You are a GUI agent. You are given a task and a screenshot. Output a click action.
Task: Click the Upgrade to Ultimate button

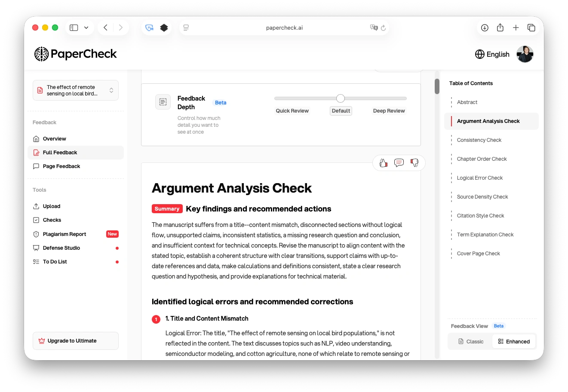pyautogui.click(x=75, y=340)
